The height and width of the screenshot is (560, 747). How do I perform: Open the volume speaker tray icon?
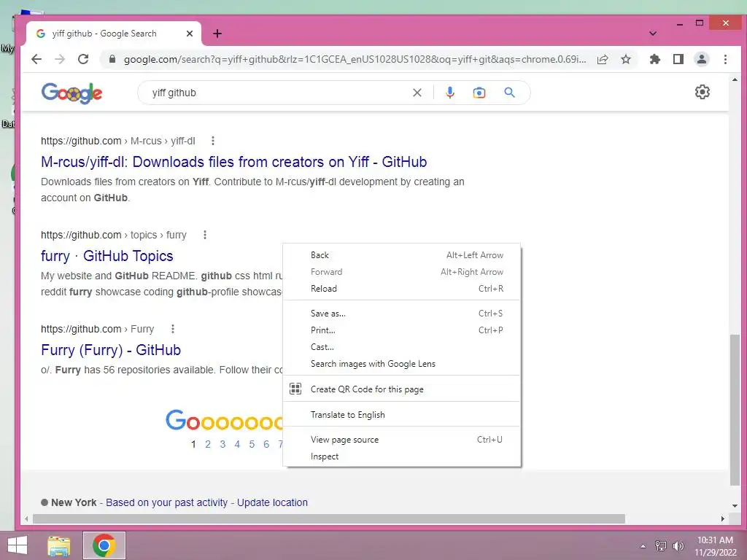[678, 545]
